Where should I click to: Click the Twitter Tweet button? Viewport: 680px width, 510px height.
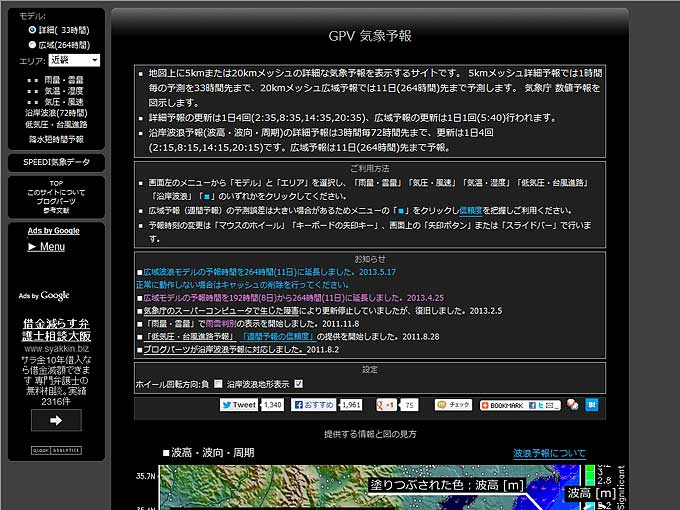[x=239, y=405]
